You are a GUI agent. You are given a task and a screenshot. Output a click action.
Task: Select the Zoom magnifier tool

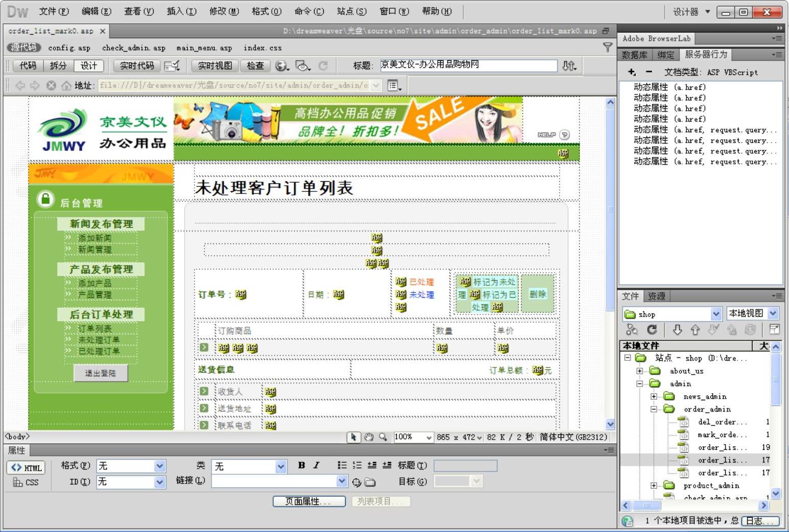click(383, 437)
